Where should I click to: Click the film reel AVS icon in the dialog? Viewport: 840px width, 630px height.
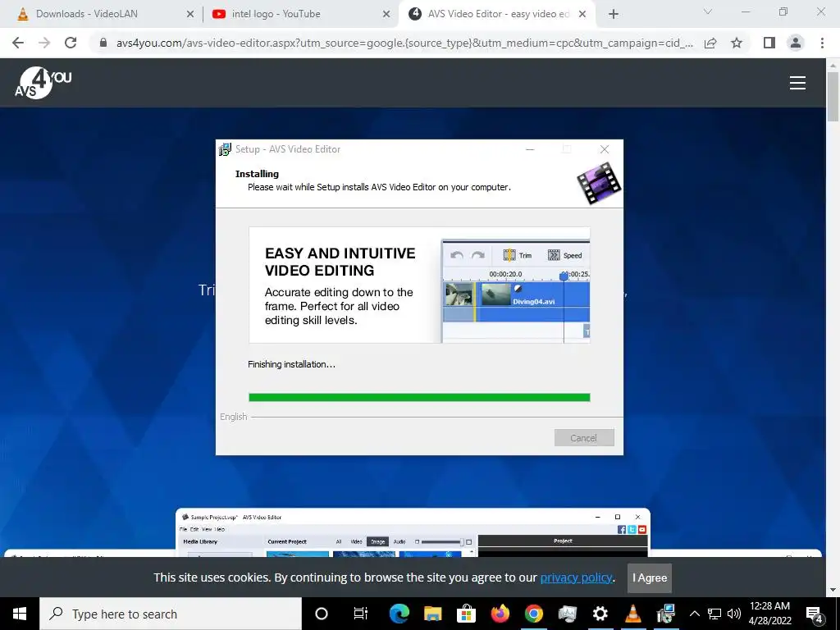tap(599, 183)
